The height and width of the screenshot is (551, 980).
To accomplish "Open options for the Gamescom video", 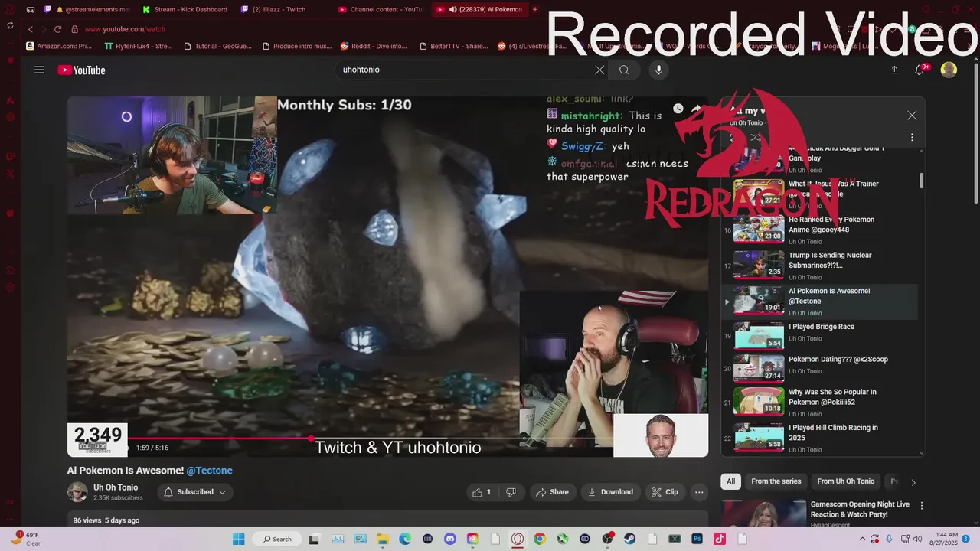I will 922,506.
